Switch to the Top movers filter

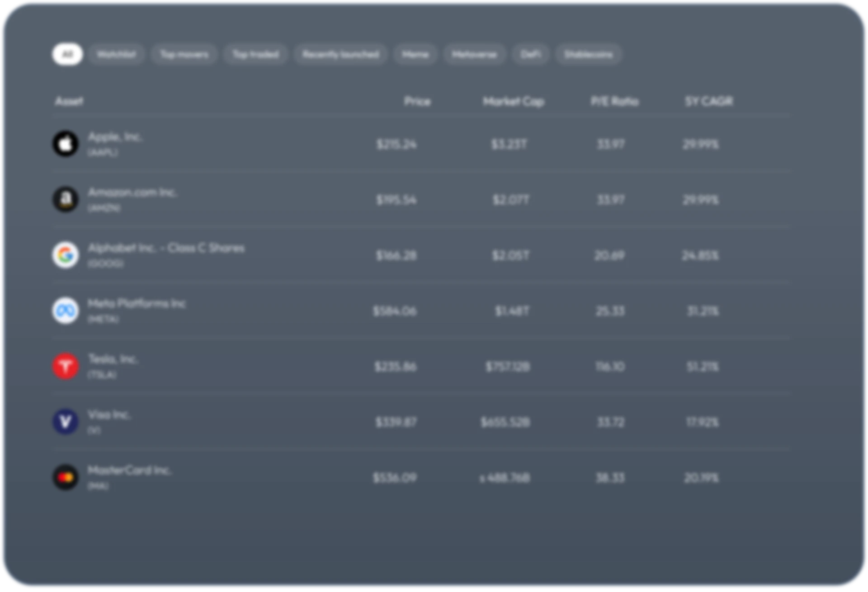tap(184, 54)
